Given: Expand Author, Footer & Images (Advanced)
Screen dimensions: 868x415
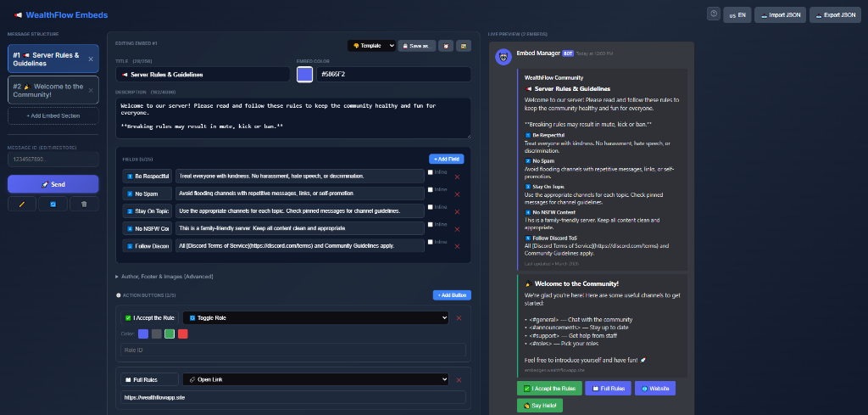Looking at the screenshot, I should (164, 277).
